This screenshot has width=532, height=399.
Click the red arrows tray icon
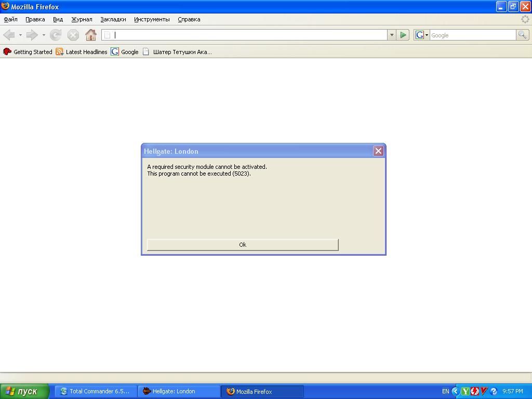[475, 391]
